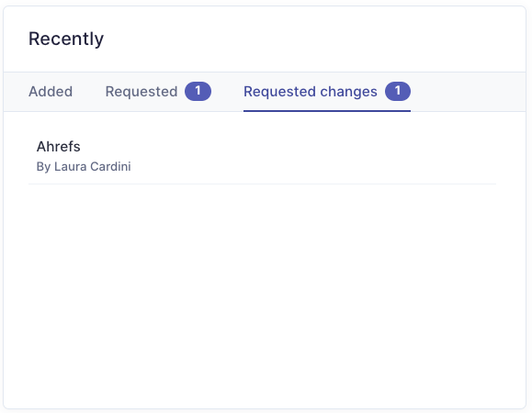The height and width of the screenshot is (413, 532).
Task: Click the blank header area beside Recently
Action: click(312, 39)
